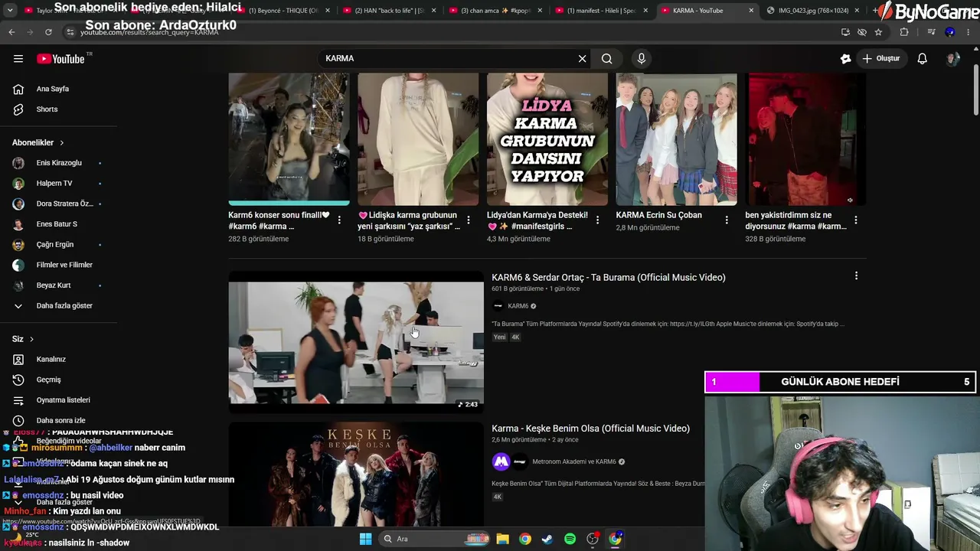Play the Karm6 konser sonu short thumbnail
Image resolution: width=980 pixels, height=551 pixels.
coord(289,139)
